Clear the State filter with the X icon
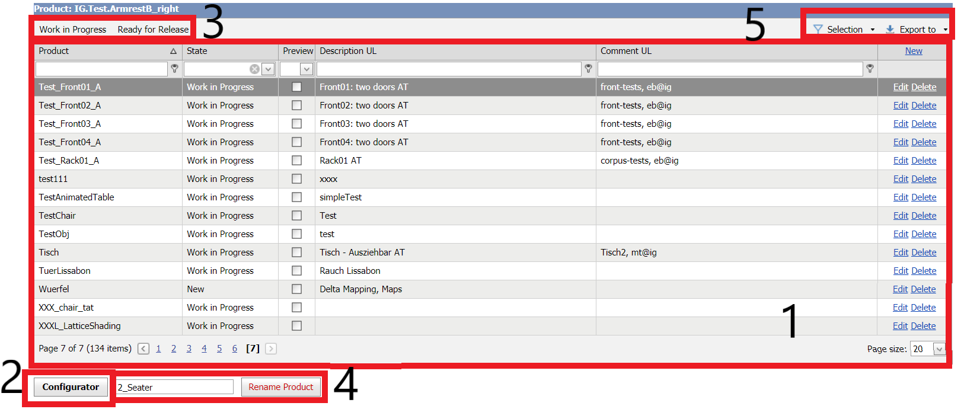Screen dimensions: 980x409 pos(254,69)
